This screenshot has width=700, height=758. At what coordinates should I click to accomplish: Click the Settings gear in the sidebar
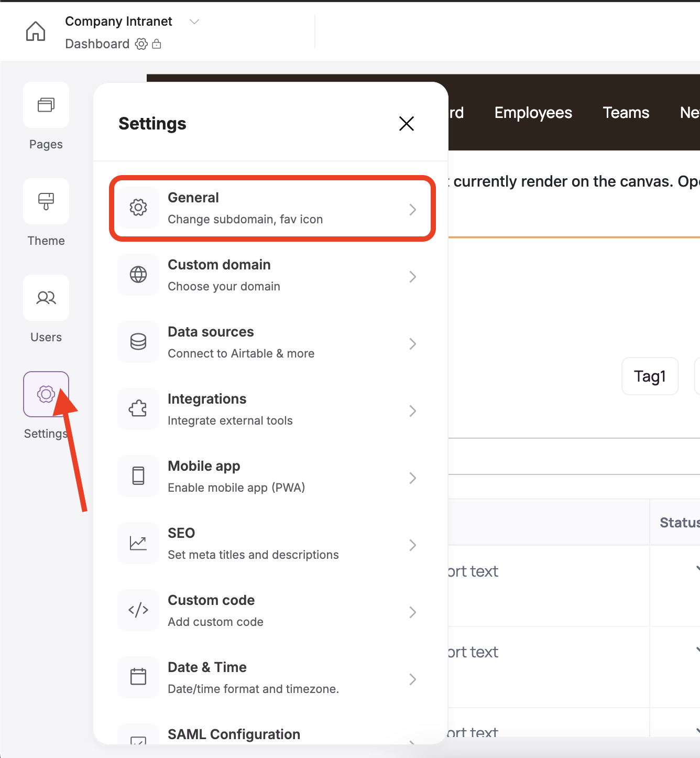click(x=46, y=394)
